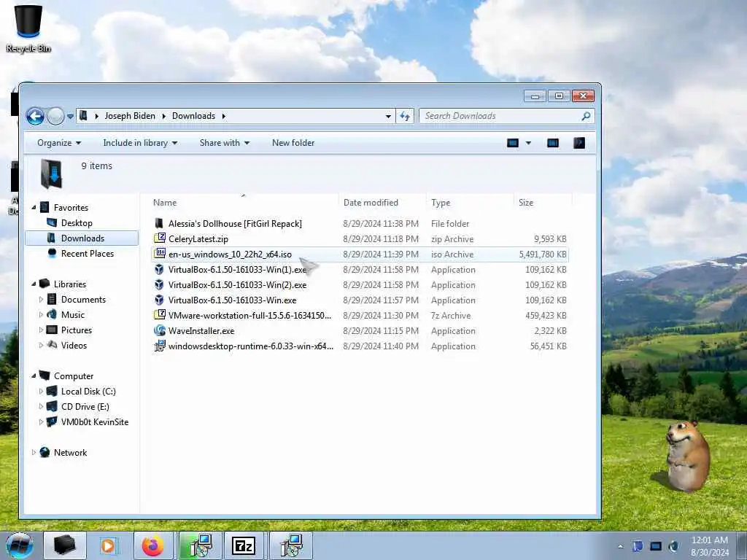The height and width of the screenshot is (560, 747).
Task: Open the address bar history dropdown
Action: point(388,116)
